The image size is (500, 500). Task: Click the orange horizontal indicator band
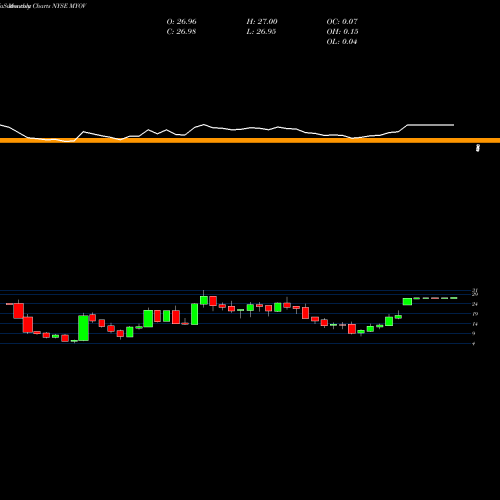click(250, 140)
